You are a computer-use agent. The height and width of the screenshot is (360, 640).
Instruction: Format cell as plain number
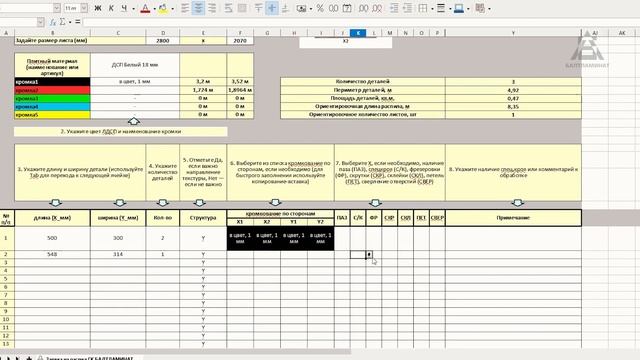click(x=333, y=8)
